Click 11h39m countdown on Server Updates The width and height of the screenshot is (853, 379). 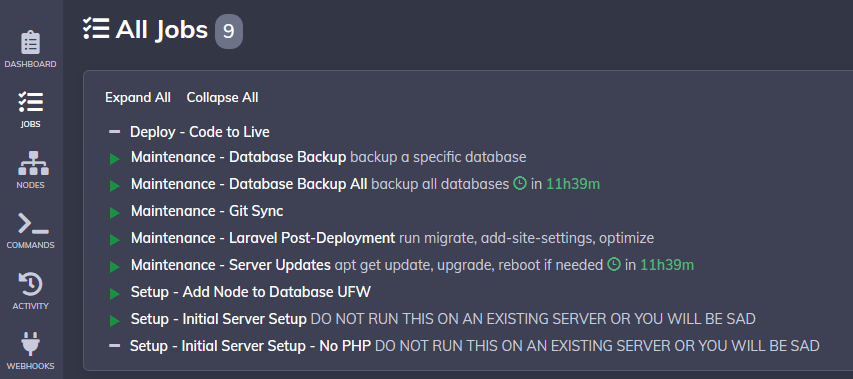click(x=667, y=265)
